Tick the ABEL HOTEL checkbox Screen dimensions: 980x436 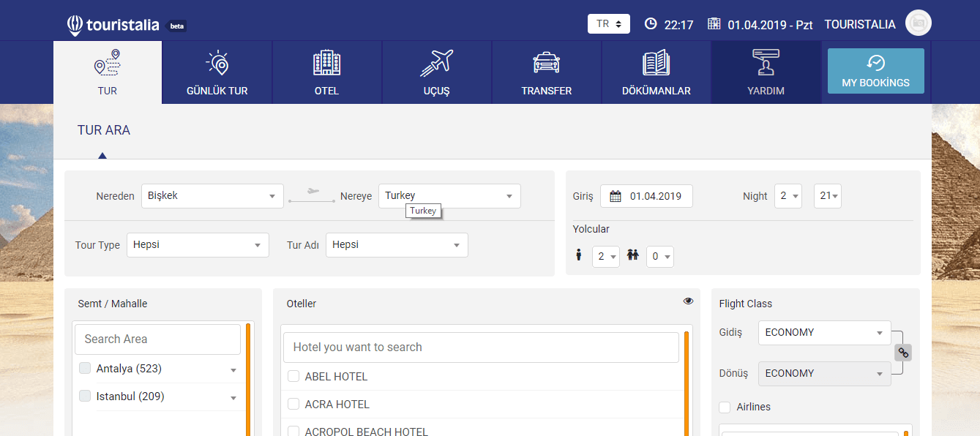point(293,376)
